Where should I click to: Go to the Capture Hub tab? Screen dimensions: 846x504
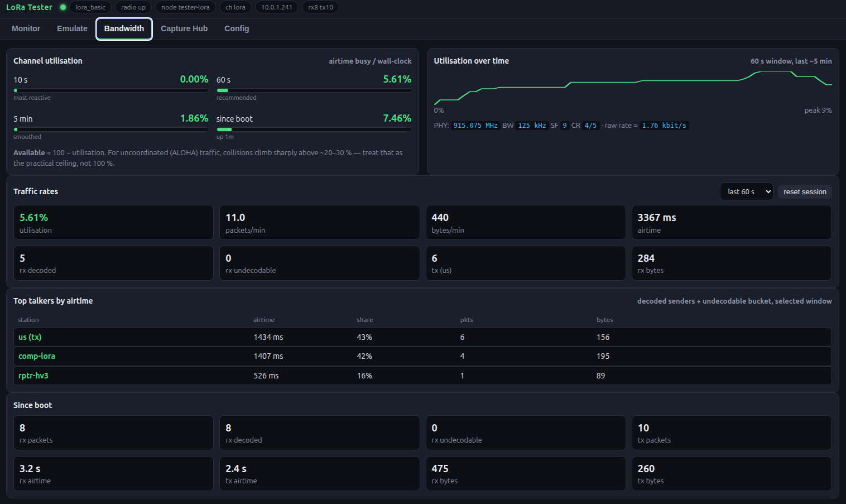184,28
